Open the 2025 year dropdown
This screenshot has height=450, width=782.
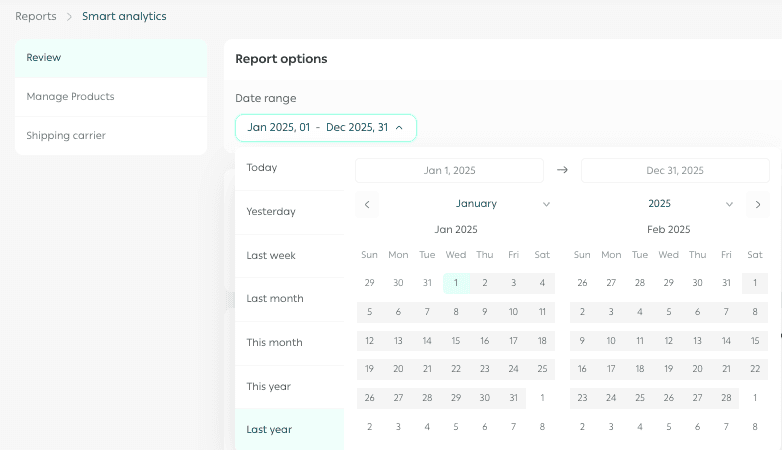(691, 204)
